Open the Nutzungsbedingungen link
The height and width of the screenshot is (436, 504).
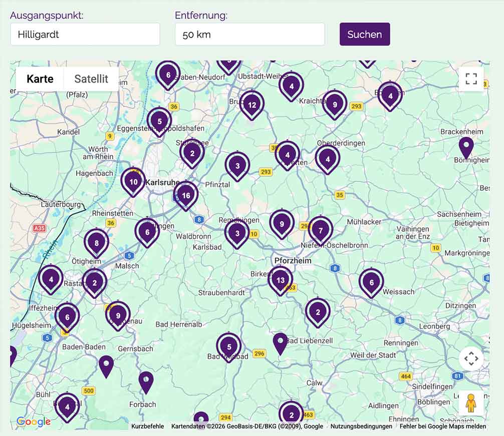tap(361, 426)
